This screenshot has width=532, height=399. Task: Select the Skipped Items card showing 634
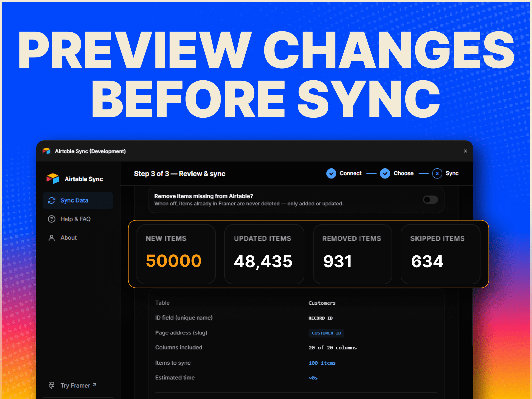(x=441, y=254)
